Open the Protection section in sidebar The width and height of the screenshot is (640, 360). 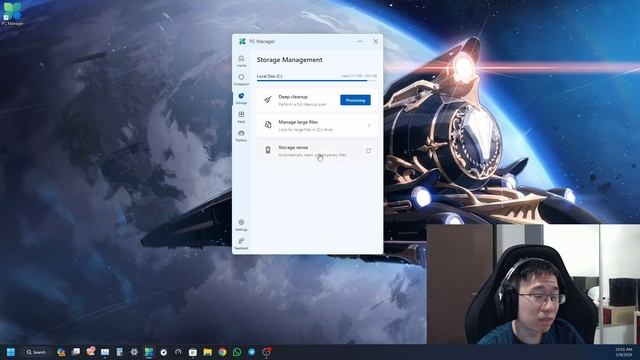pyautogui.click(x=241, y=80)
